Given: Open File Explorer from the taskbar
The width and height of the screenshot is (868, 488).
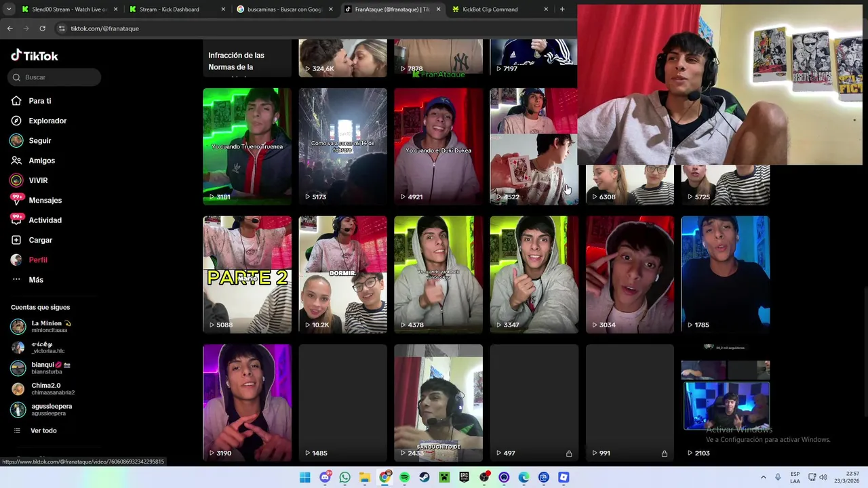Looking at the screenshot, I should click(x=365, y=477).
